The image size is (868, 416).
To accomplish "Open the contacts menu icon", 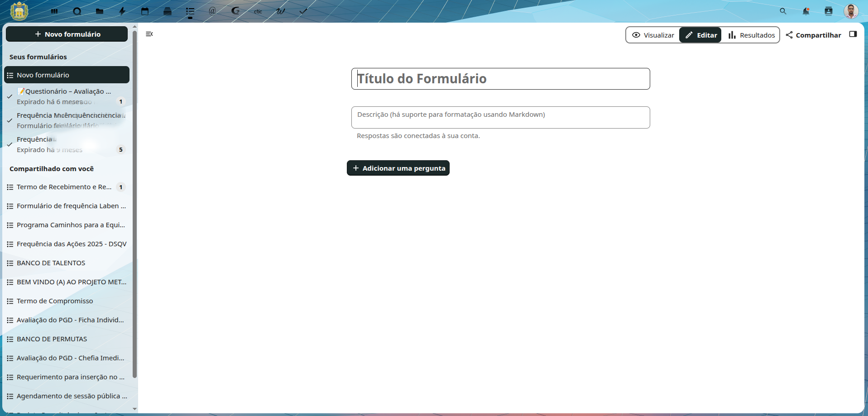I will click(828, 11).
